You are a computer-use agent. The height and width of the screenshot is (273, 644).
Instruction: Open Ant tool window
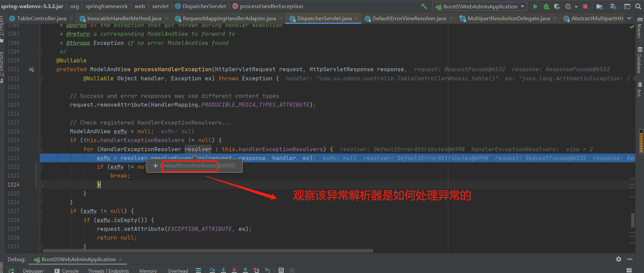[x=640, y=89]
